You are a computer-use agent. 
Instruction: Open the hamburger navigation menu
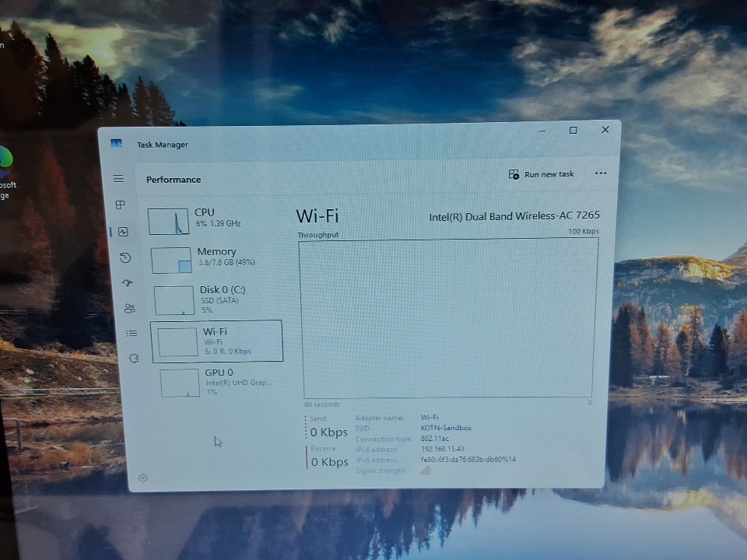[118, 179]
